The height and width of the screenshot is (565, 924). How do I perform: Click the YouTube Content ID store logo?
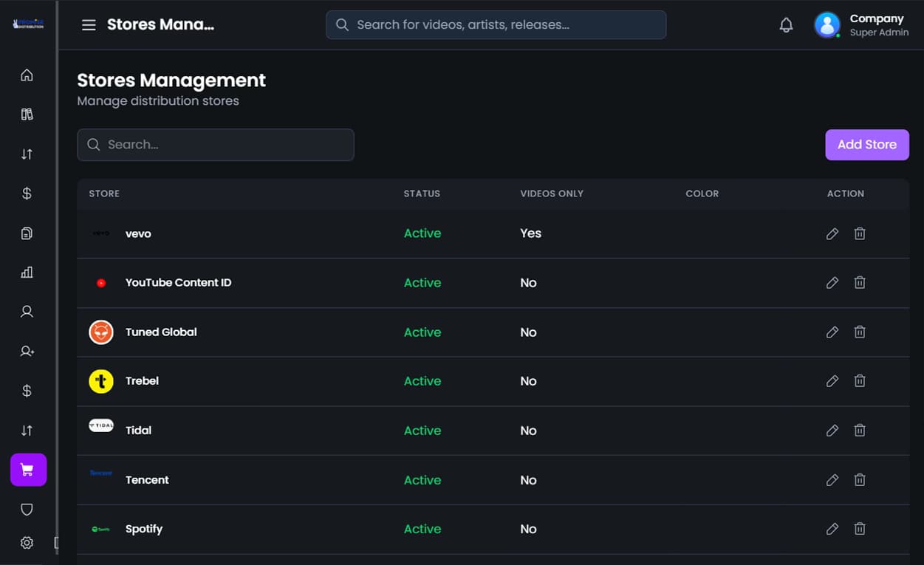[101, 282]
